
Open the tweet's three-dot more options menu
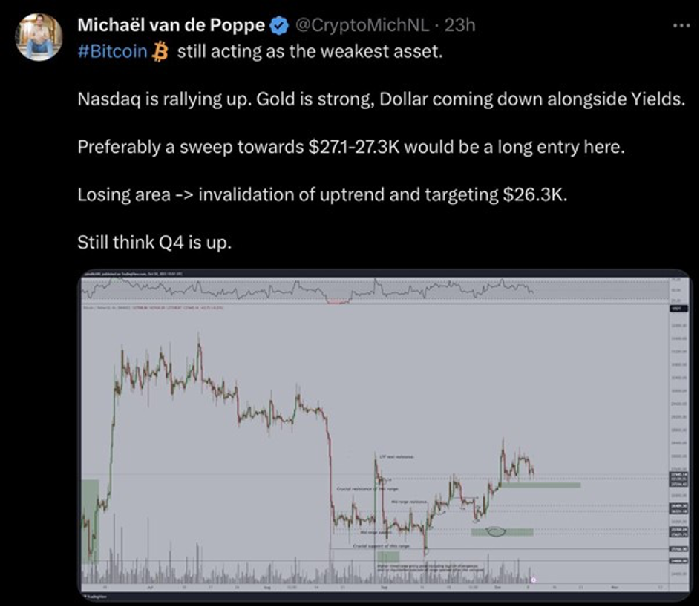pyautogui.click(x=680, y=26)
